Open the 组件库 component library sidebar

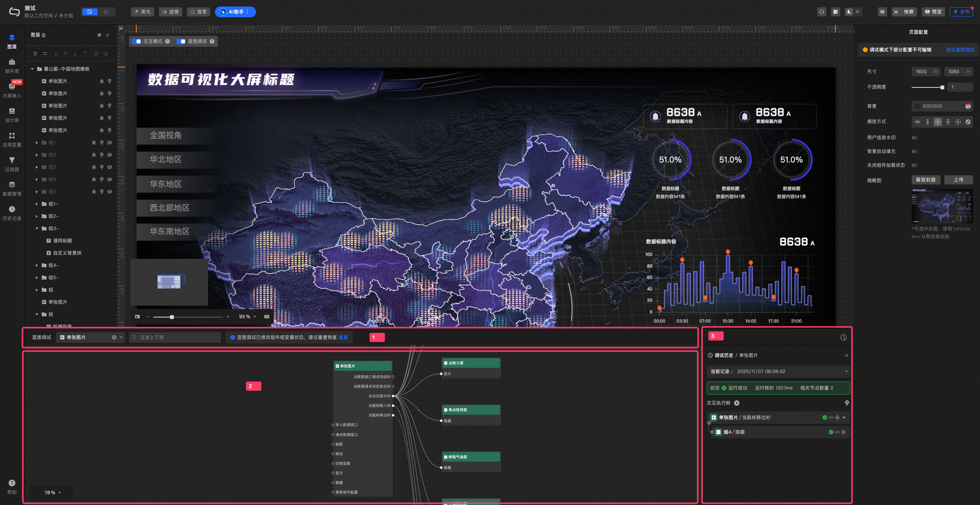(x=12, y=66)
